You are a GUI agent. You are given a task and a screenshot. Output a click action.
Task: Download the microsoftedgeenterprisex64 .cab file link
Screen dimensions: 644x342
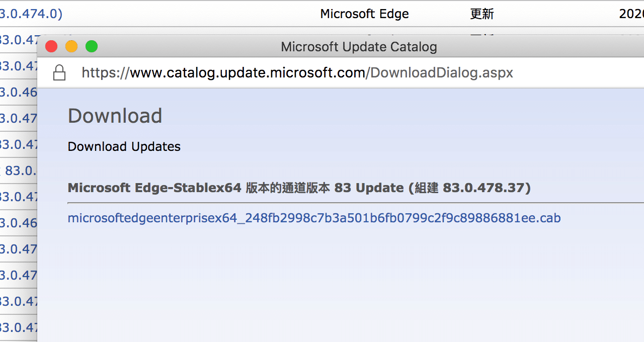[x=313, y=218]
